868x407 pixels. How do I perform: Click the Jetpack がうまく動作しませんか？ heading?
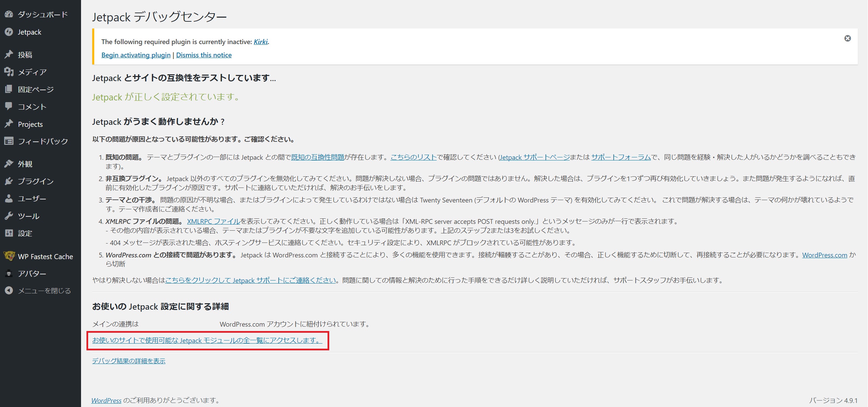158,122
